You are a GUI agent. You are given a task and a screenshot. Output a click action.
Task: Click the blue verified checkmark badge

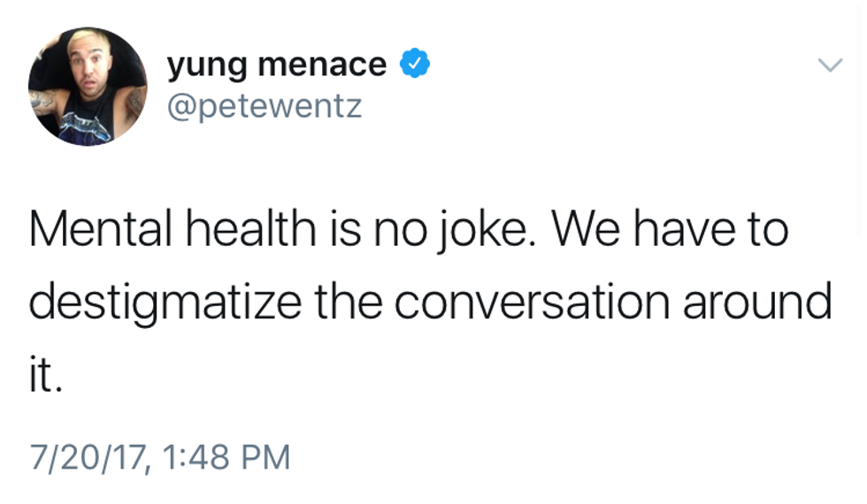(x=414, y=64)
